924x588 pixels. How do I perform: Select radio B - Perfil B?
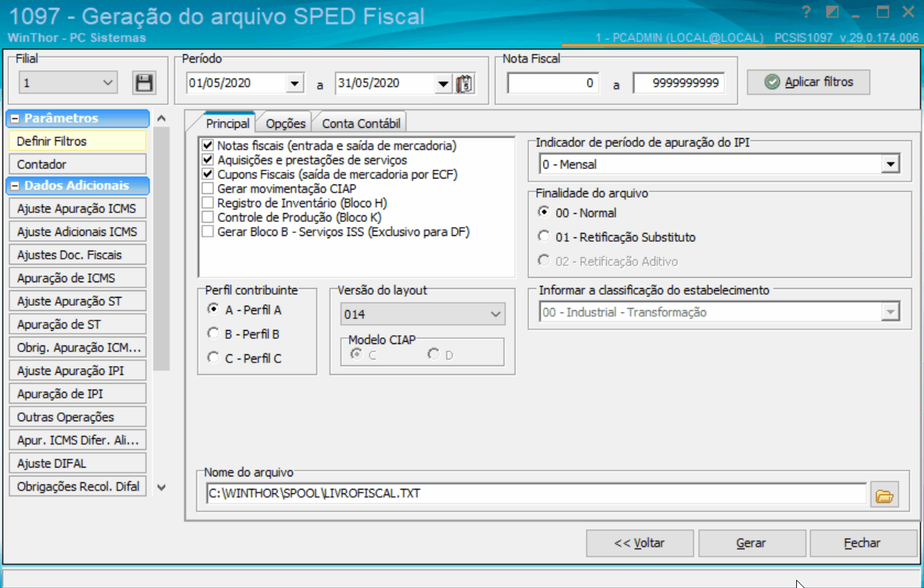click(x=213, y=334)
